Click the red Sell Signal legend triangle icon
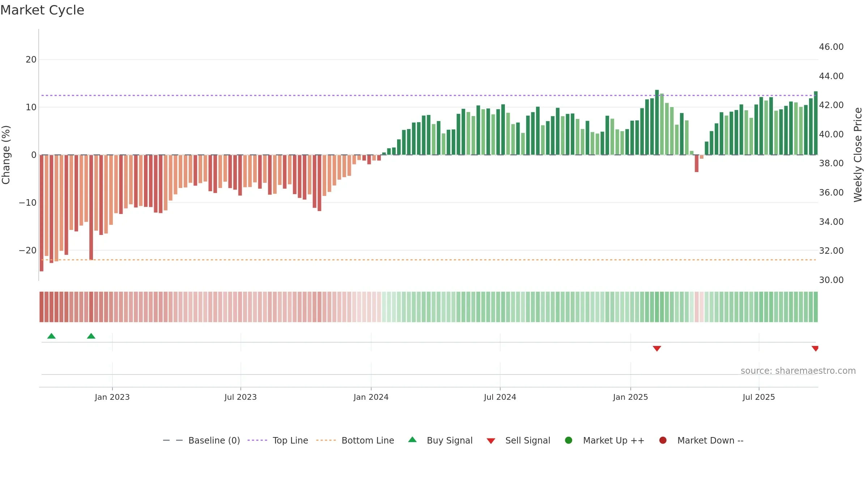The image size is (868, 488). coord(491,441)
